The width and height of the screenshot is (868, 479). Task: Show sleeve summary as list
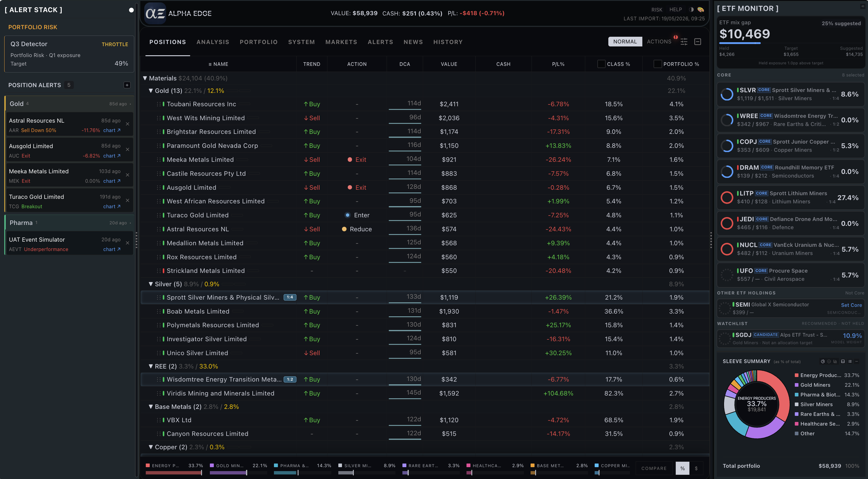[x=850, y=362]
